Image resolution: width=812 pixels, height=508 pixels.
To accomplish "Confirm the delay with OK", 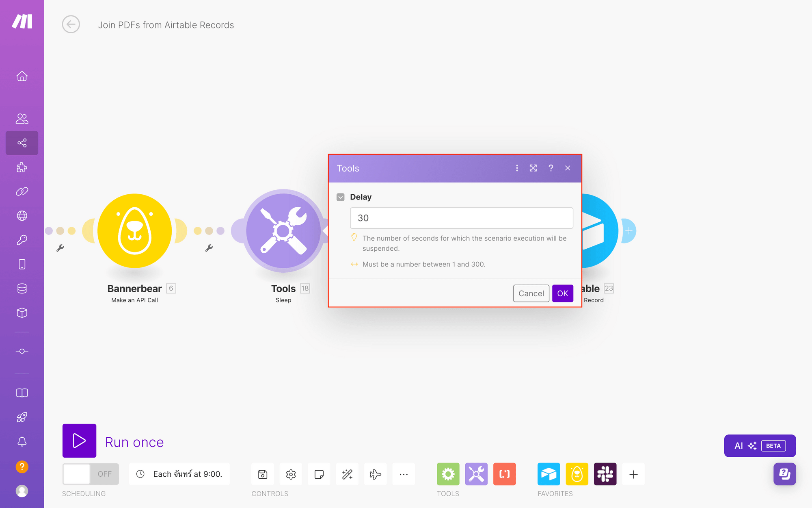I will [563, 293].
